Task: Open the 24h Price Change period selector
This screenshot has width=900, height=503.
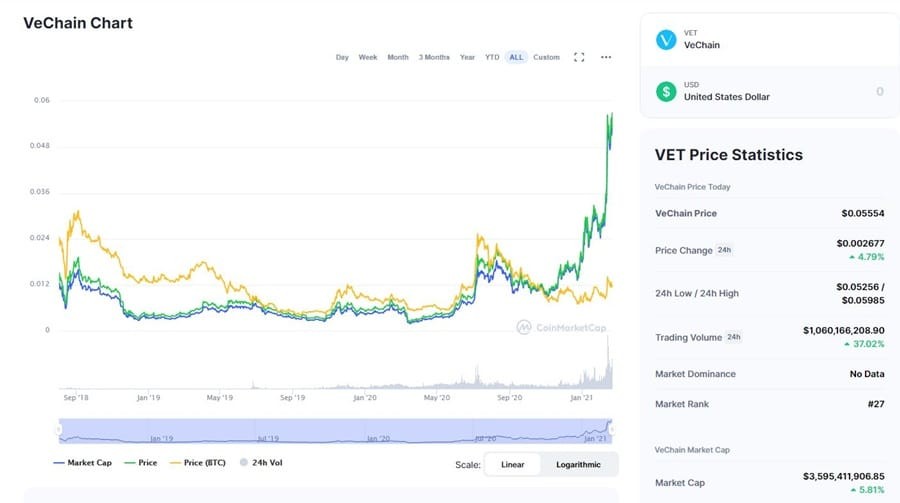Action: pyautogui.click(x=725, y=251)
